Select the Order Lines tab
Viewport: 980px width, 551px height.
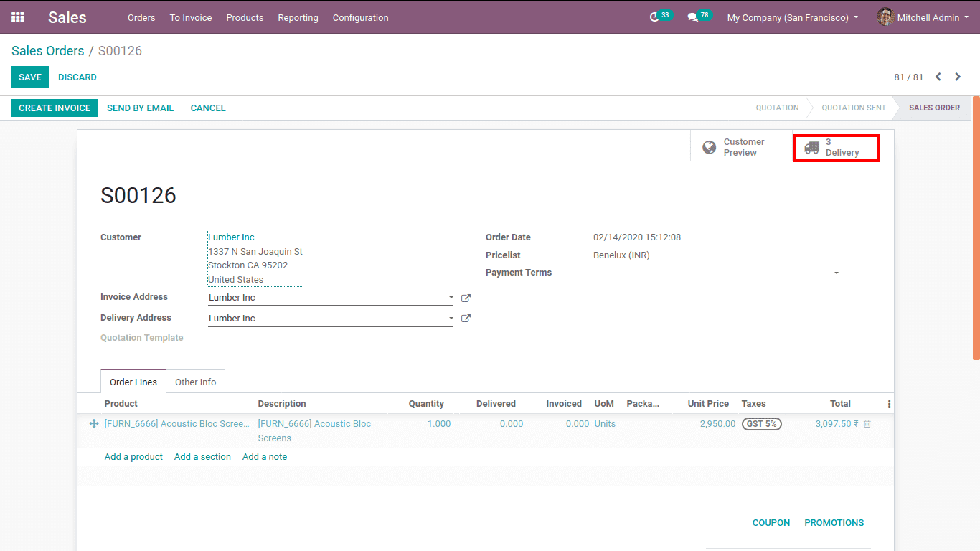coord(133,382)
